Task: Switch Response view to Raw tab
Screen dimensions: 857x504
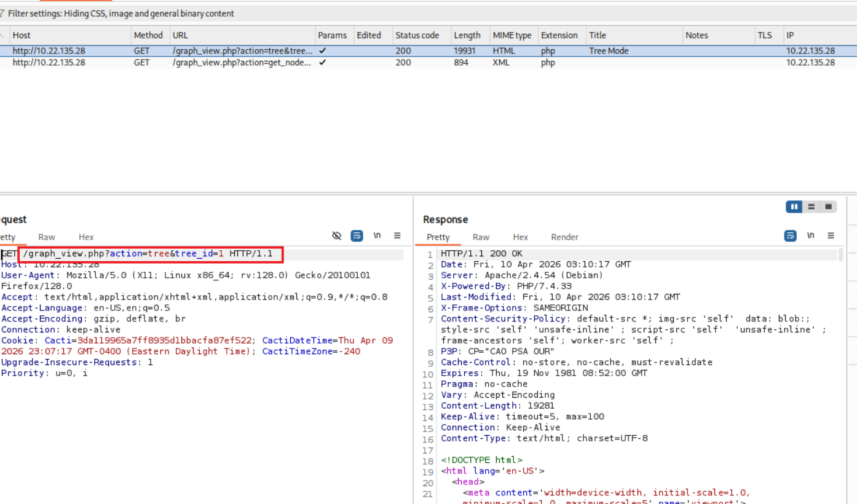Action: click(x=481, y=237)
